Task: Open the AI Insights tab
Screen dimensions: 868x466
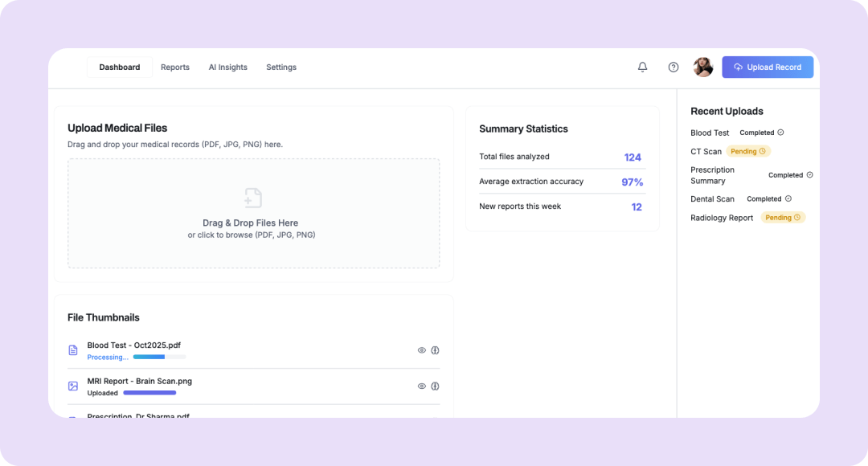Action: [x=228, y=67]
